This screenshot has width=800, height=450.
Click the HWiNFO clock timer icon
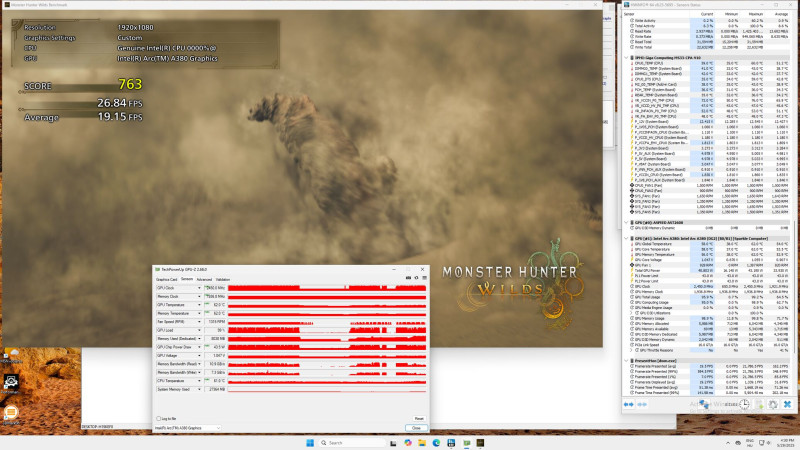[744, 404]
